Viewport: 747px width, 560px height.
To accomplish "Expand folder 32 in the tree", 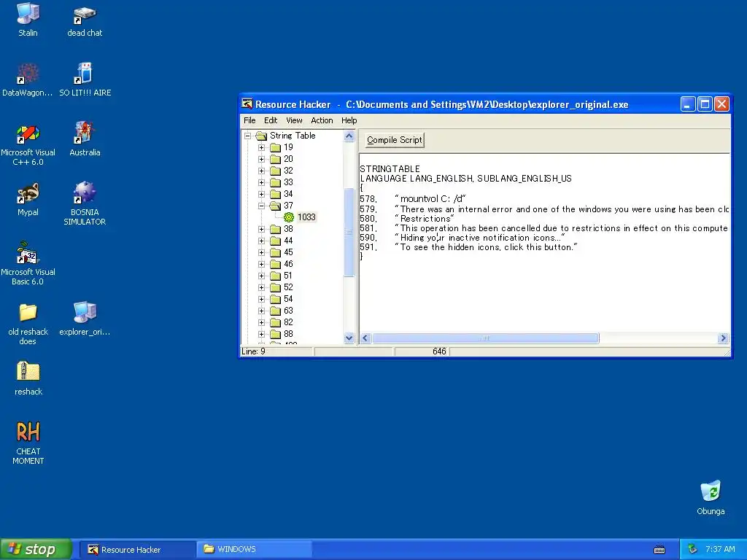I will click(262, 171).
